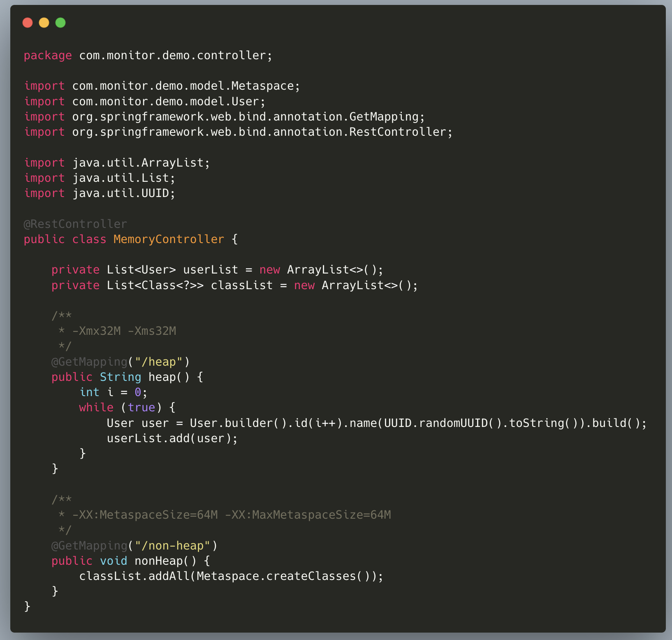Click the while (true) loop keyword
This screenshot has width=672, height=640.
96,408
